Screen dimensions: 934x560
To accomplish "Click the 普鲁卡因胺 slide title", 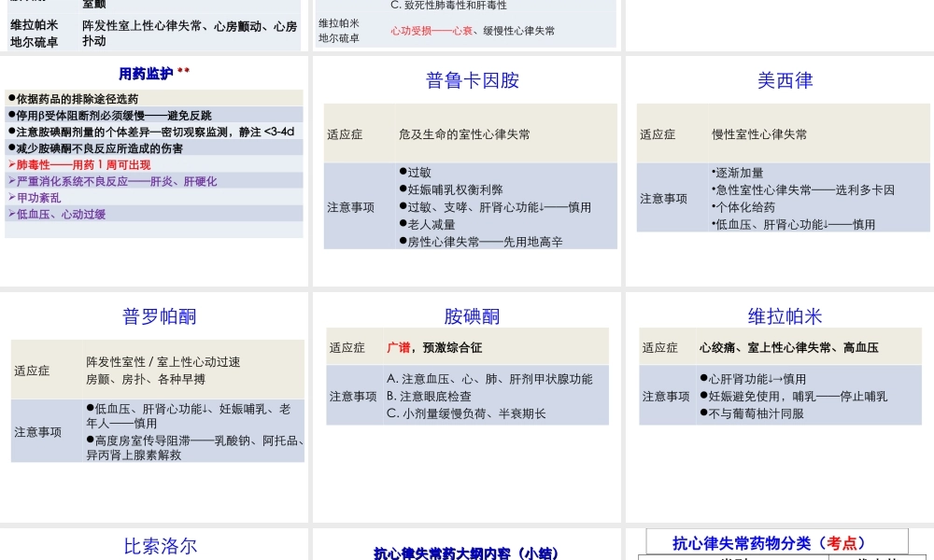I will pos(469,78).
